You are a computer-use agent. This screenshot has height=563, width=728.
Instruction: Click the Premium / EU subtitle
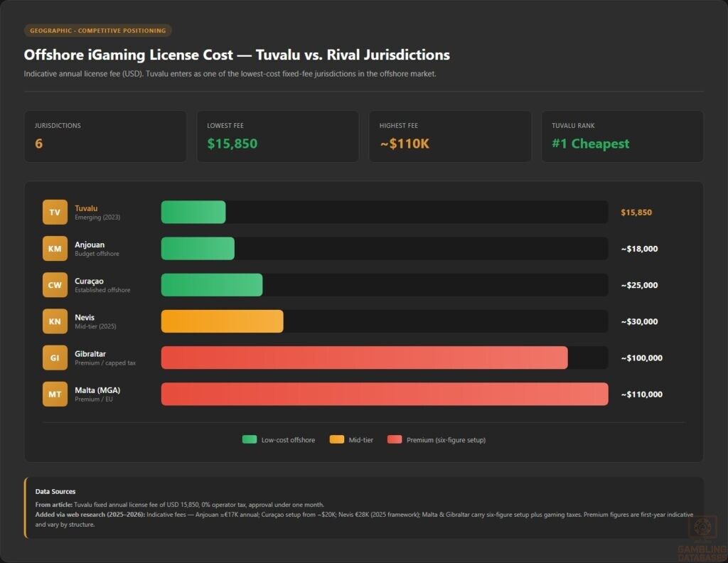[94, 400]
